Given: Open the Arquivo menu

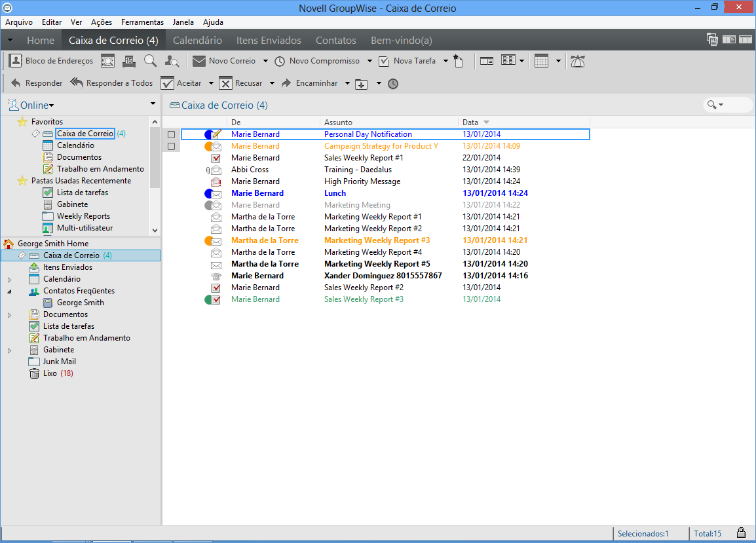Looking at the screenshot, I should tap(19, 22).
